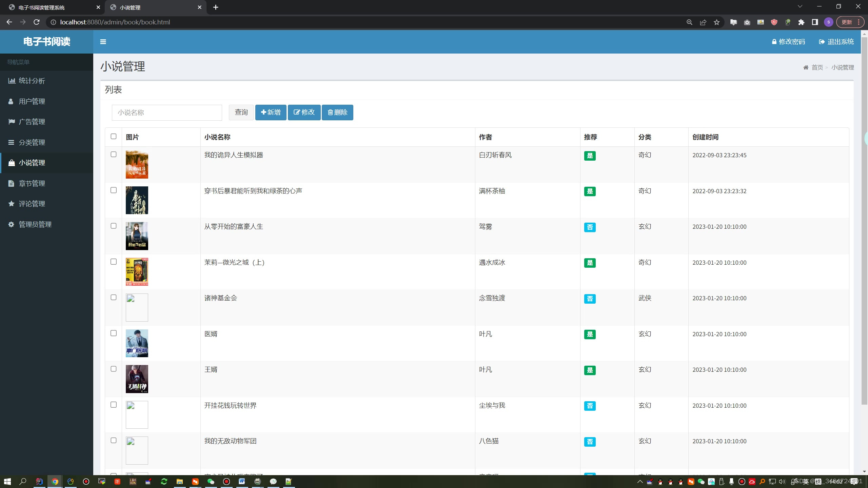Open WeChat from the Windows taskbar
The width and height of the screenshot is (868, 488).
(211, 482)
